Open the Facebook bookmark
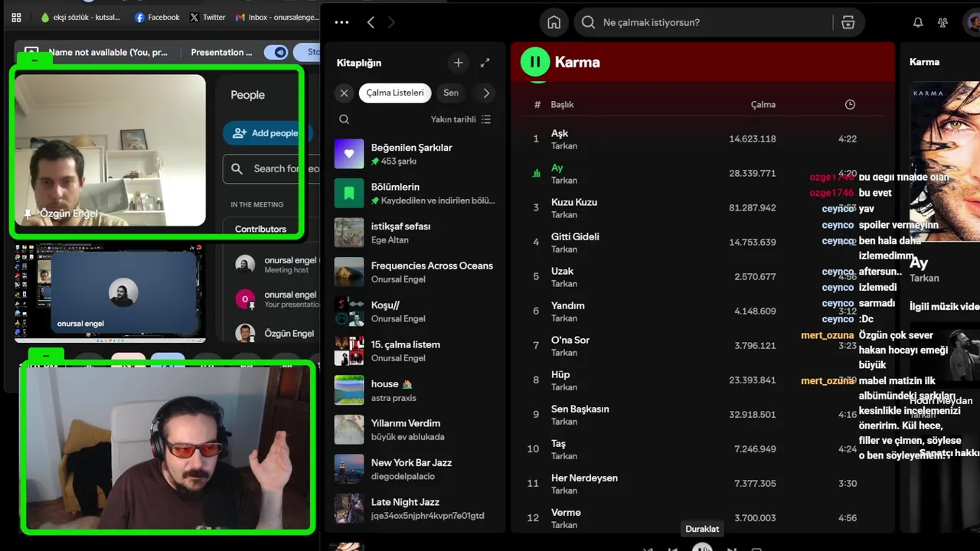 pyautogui.click(x=157, y=17)
